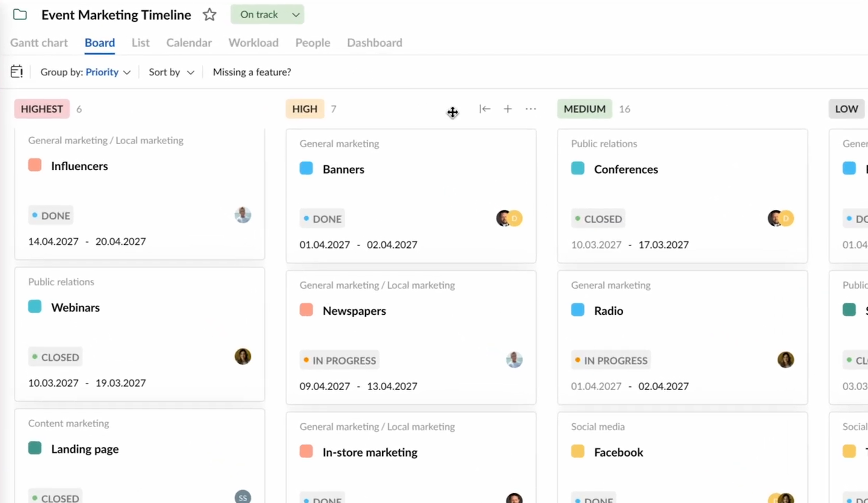Open the Influencers task title
This screenshot has height=503, width=868.
(x=80, y=166)
